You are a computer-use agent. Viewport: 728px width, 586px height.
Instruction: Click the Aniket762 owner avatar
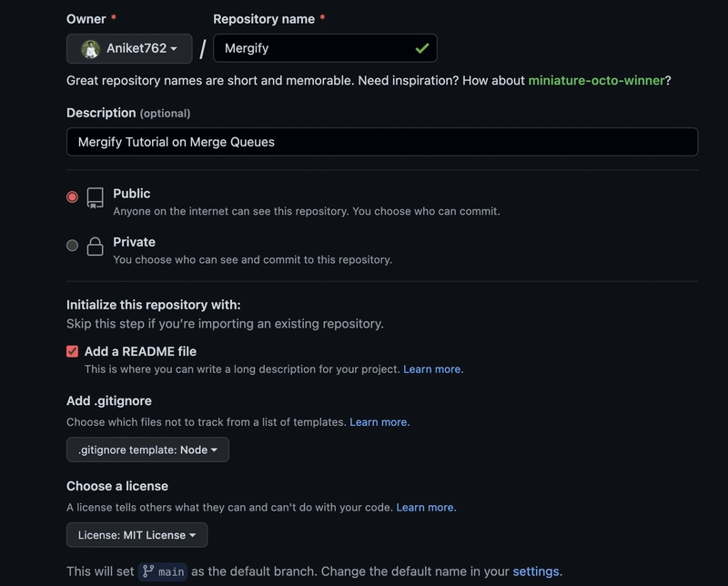(x=90, y=48)
